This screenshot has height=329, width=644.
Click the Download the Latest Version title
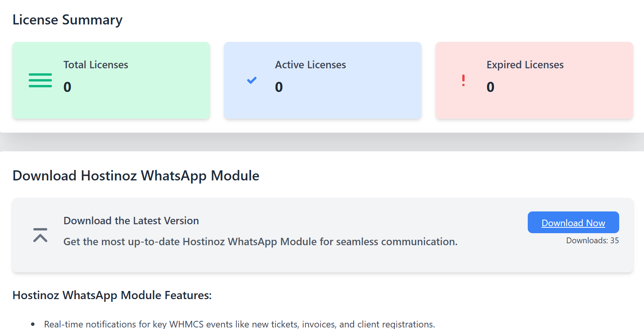tap(131, 221)
